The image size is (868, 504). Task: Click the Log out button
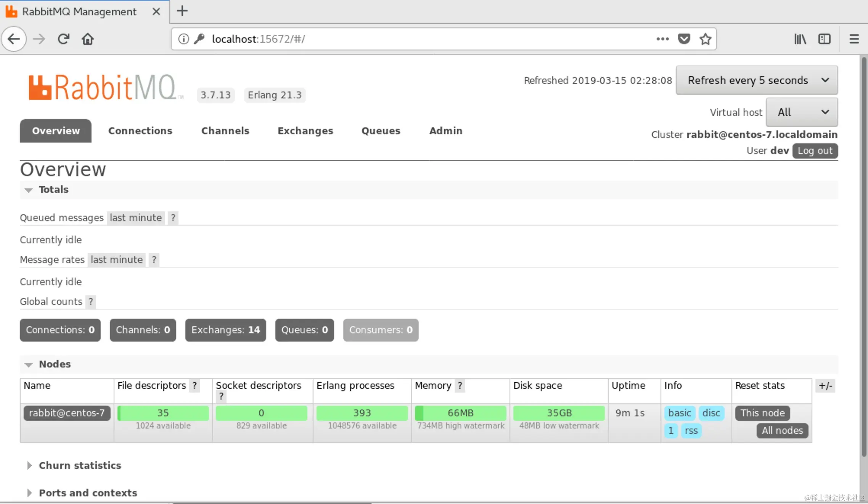815,151
